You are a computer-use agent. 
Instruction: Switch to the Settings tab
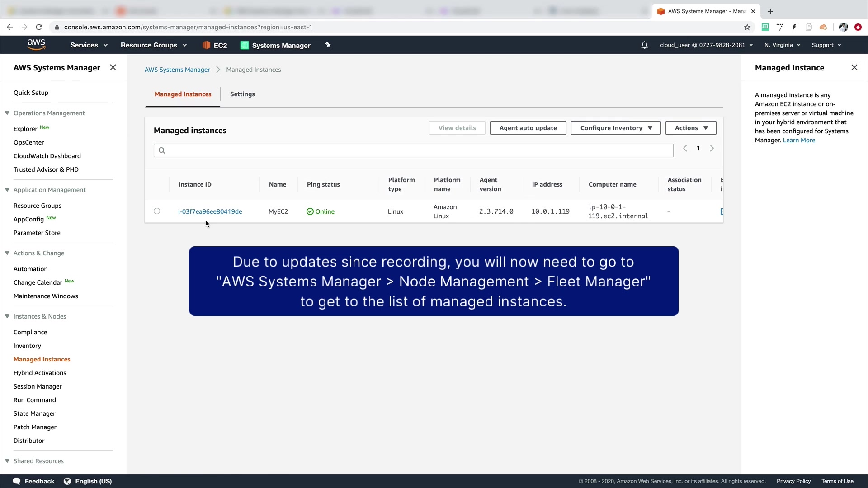242,94
